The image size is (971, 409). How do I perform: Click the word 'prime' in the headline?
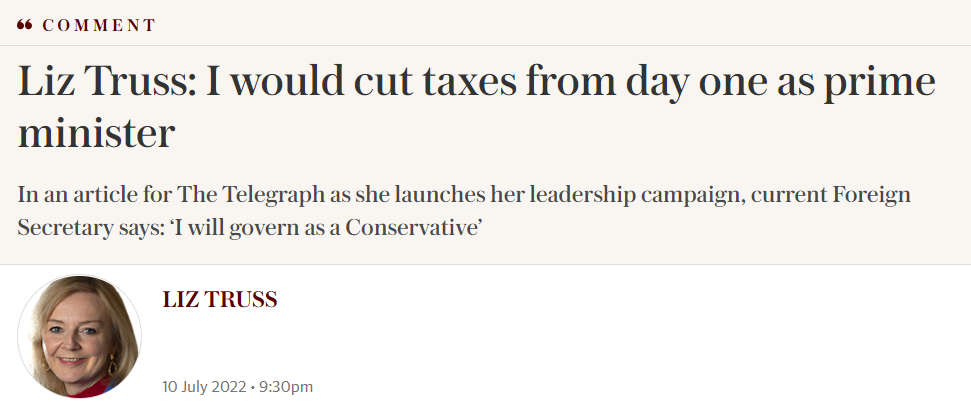click(887, 84)
